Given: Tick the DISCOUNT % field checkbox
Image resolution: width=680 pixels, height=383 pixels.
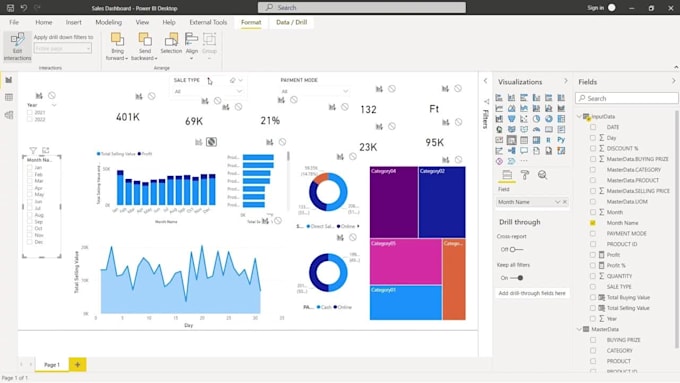Looking at the screenshot, I should coord(593,148).
